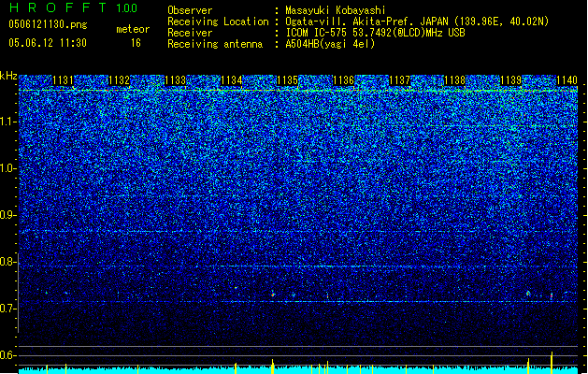
Task: Click the Receiving antenna field label
Action: 215,44
